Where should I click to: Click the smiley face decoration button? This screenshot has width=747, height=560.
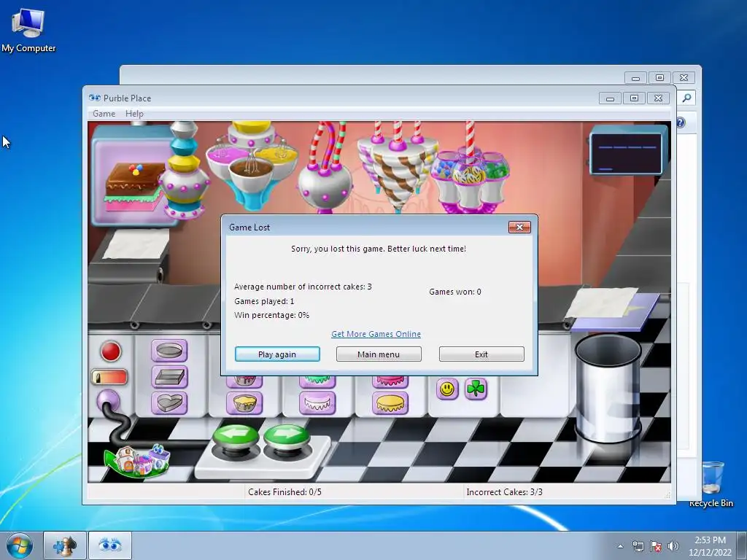pyautogui.click(x=447, y=389)
